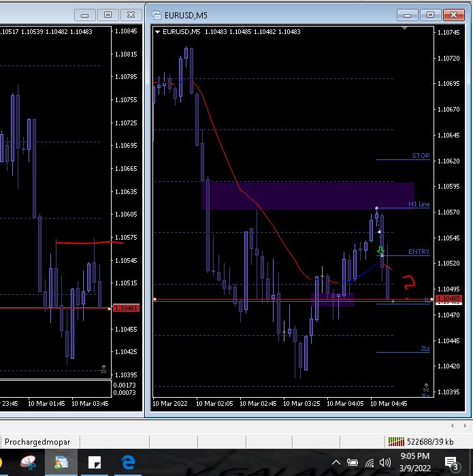Click the 0.00073 indicator value
This screenshot has width=473, height=476.
point(125,392)
